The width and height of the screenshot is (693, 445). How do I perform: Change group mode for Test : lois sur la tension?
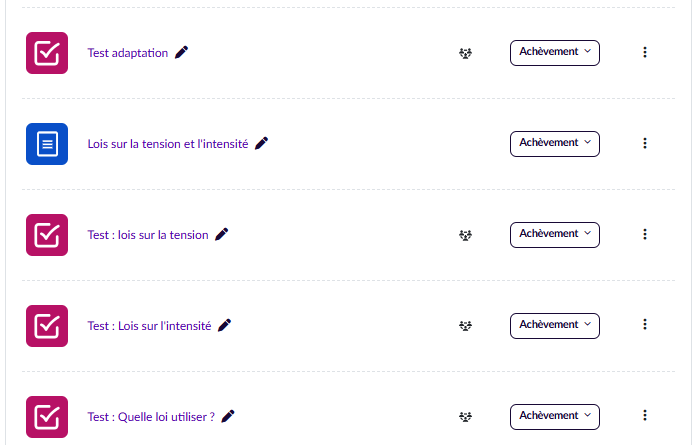click(x=465, y=235)
